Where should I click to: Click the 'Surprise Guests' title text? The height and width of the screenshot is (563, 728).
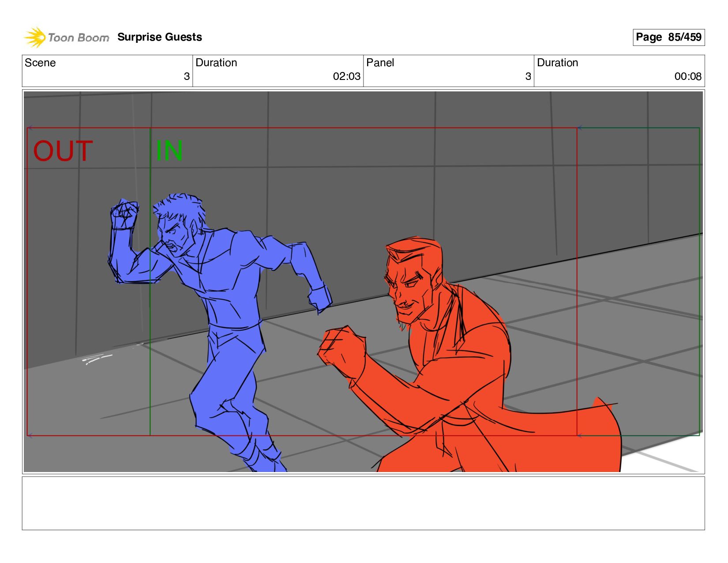coord(160,37)
